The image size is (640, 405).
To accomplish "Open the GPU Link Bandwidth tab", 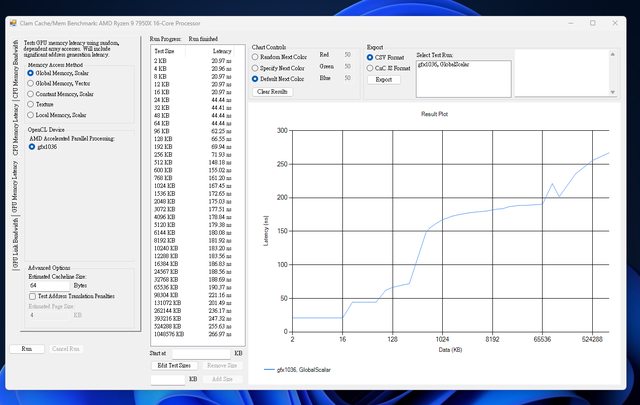I will (14, 246).
